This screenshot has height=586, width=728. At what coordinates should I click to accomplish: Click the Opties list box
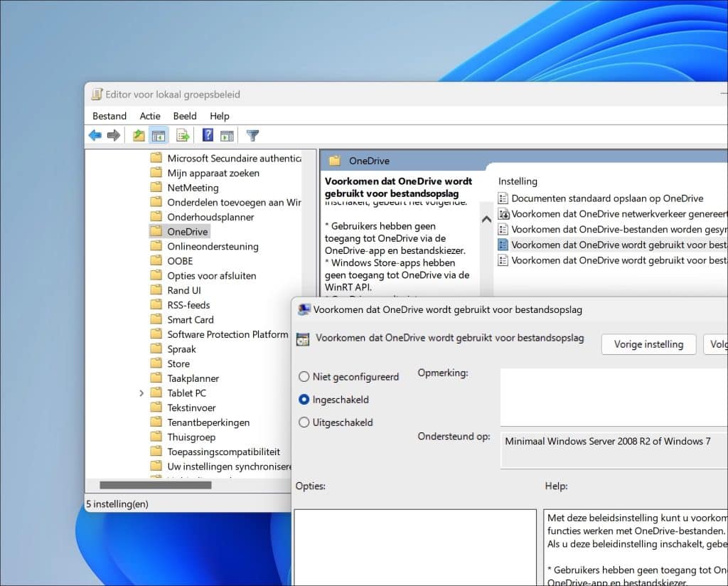tap(415, 548)
